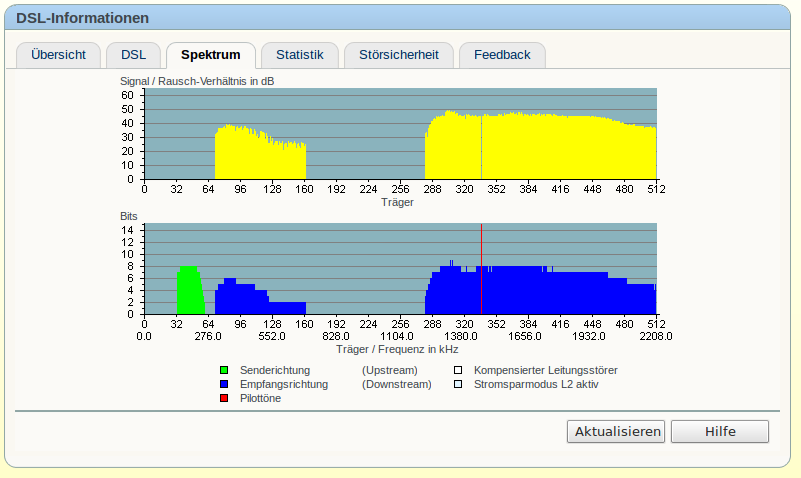
Task: Click the 2208.0 frequency axis value
Action: click(656, 337)
